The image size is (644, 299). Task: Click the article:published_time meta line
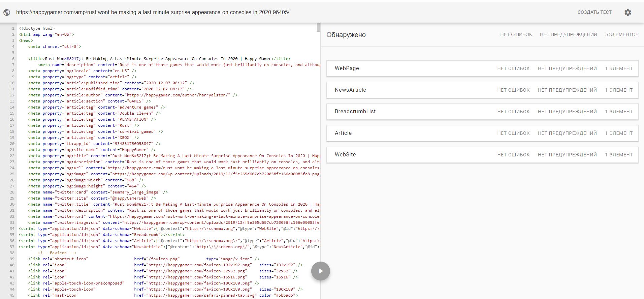click(111, 83)
